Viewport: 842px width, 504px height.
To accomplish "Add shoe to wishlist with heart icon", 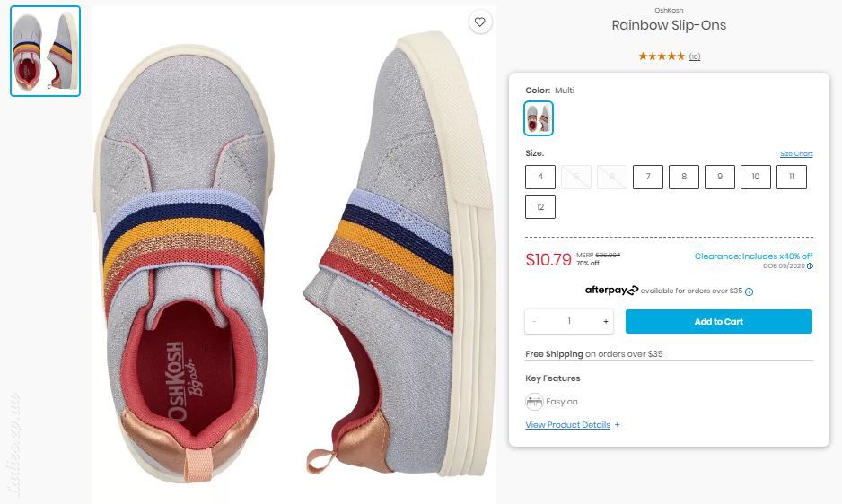I will click(479, 22).
